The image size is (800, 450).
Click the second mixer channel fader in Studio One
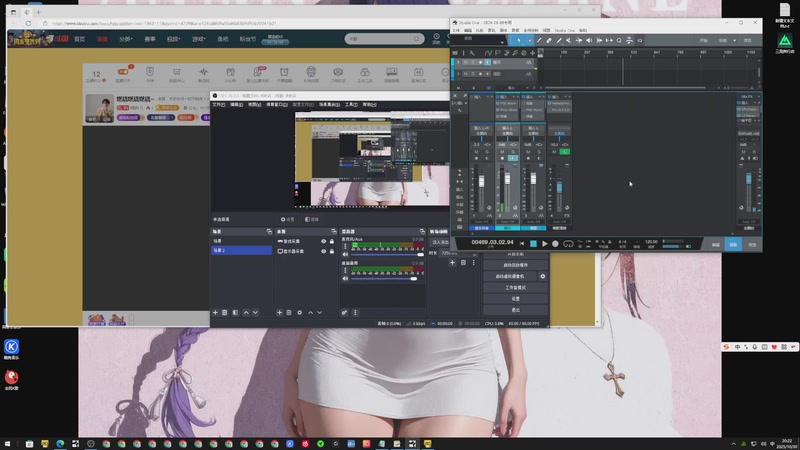(508, 181)
